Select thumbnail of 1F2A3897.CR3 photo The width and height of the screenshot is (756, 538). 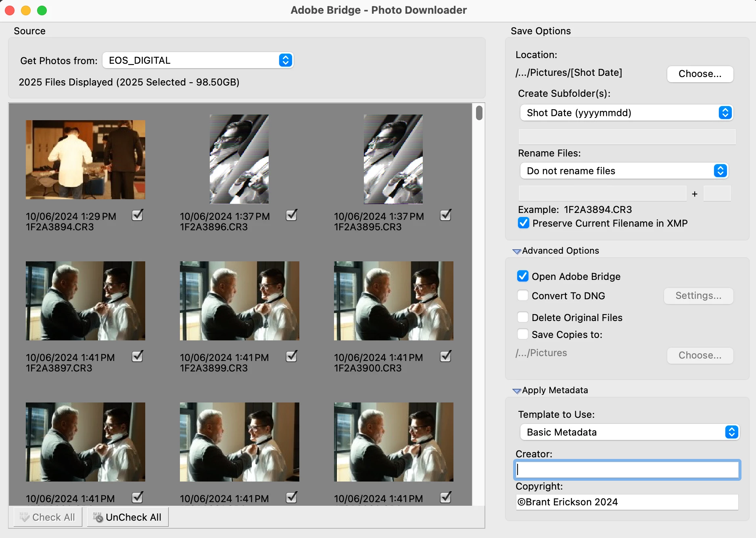pyautogui.click(x=86, y=301)
